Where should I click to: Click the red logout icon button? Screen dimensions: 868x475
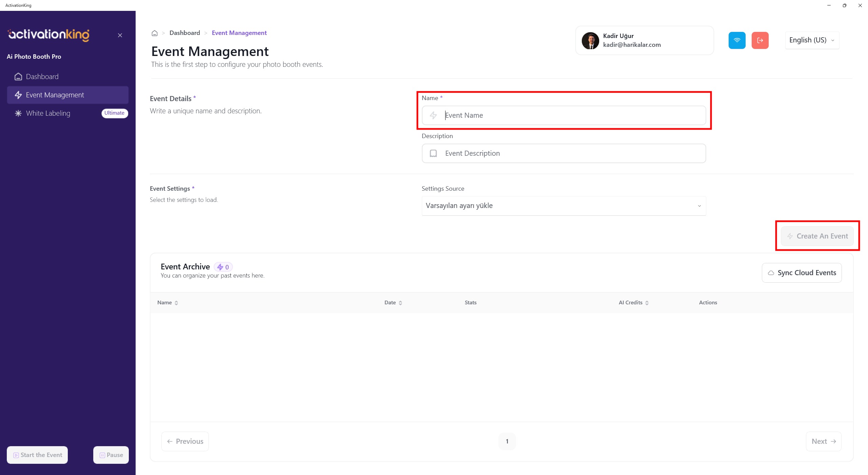point(760,40)
